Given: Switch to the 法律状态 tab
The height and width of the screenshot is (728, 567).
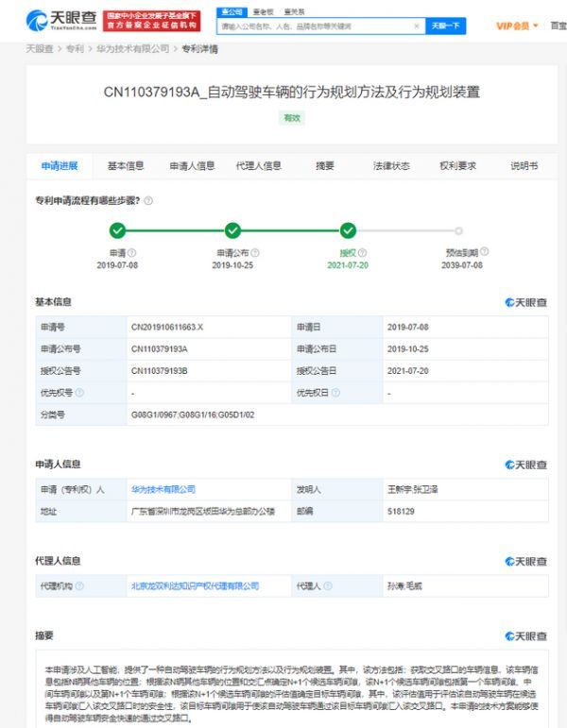Looking at the screenshot, I should click(x=391, y=166).
